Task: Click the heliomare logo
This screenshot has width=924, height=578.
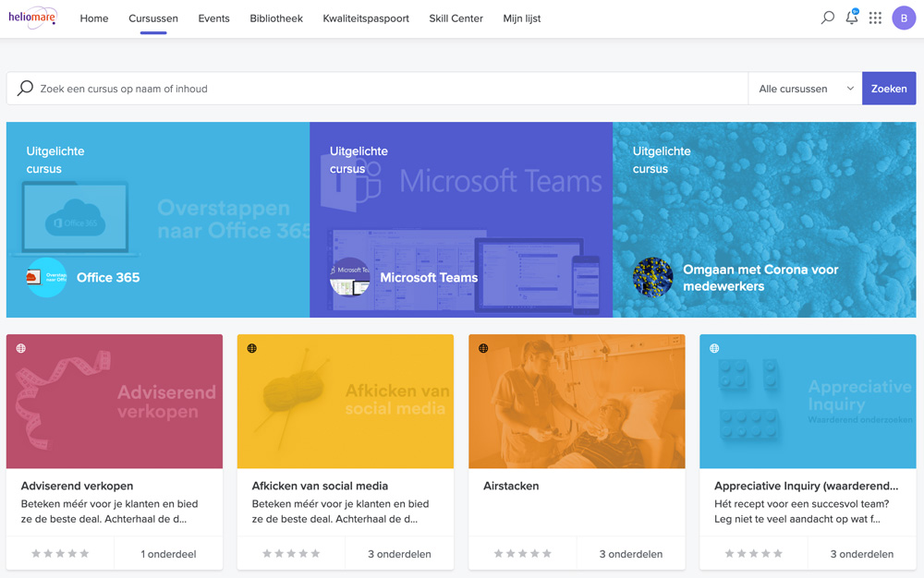Action: (33, 18)
